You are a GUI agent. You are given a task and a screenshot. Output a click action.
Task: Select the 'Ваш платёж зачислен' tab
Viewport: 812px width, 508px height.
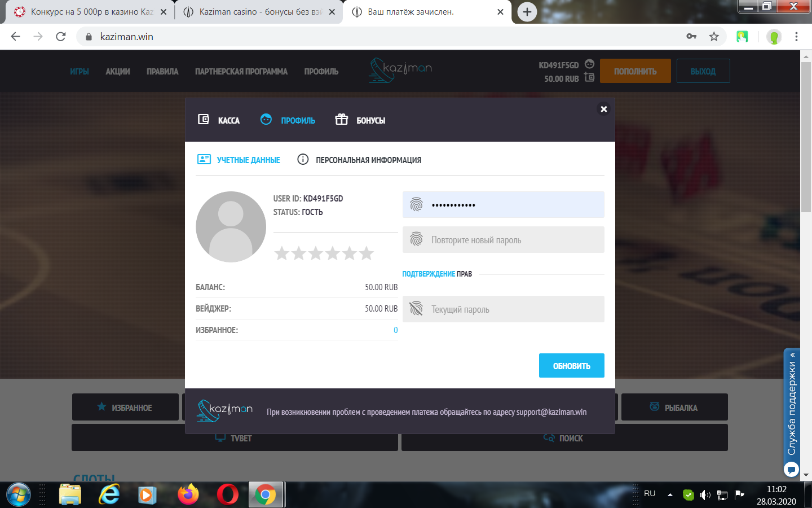pos(427,12)
